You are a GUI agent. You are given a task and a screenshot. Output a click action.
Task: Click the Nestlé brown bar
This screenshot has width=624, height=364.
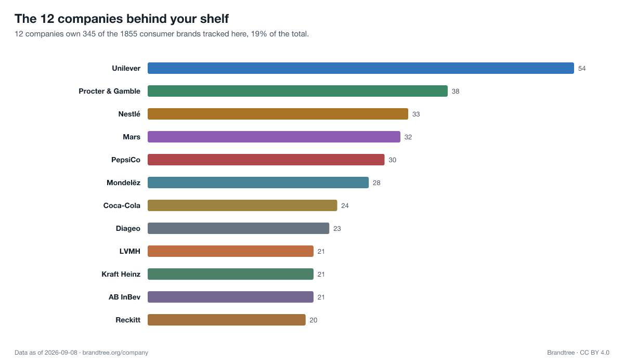pos(278,114)
